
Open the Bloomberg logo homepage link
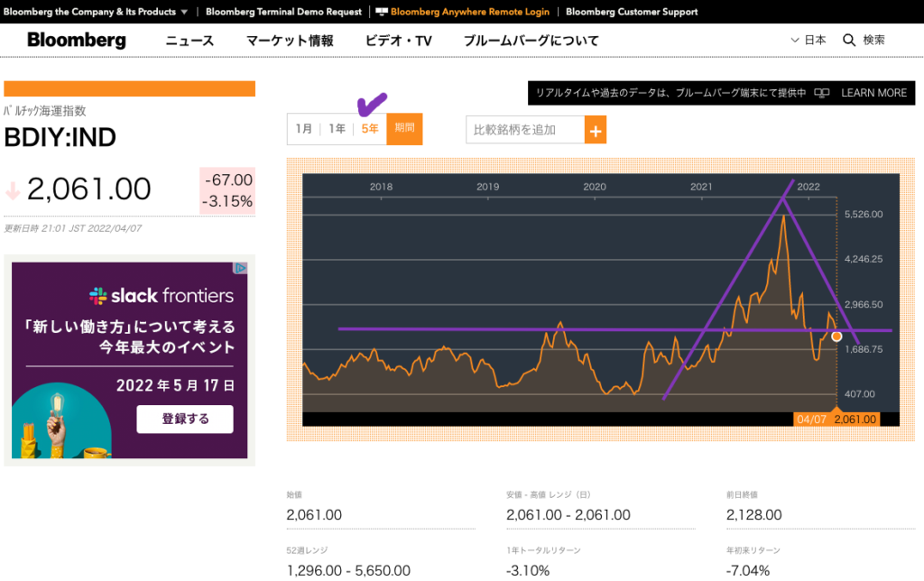pos(77,40)
